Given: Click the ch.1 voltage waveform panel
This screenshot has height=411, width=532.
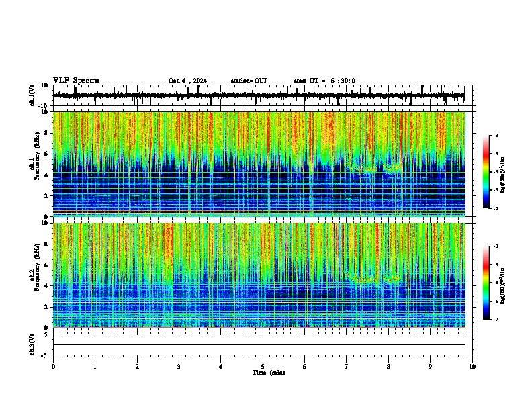Looking at the screenshot, I should click(264, 95).
